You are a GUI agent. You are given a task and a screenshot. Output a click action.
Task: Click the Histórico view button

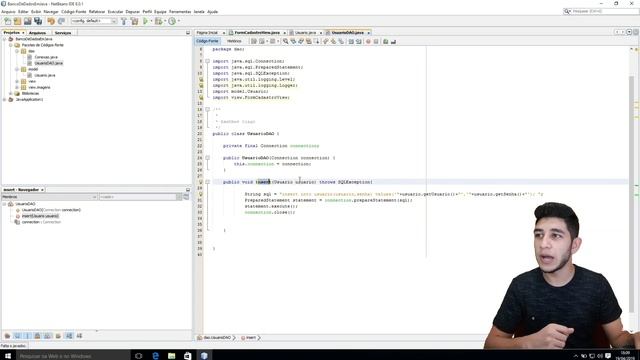pyautogui.click(x=234, y=41)
